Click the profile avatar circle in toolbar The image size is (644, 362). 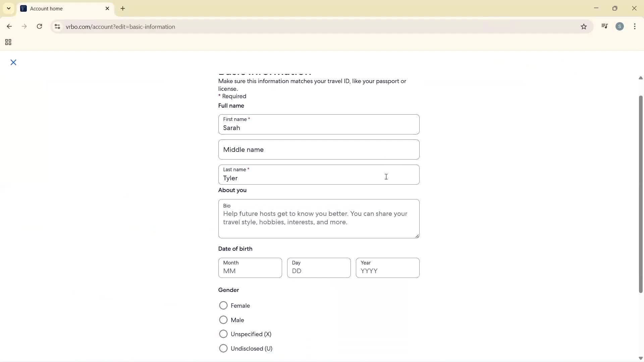point(620,26)
